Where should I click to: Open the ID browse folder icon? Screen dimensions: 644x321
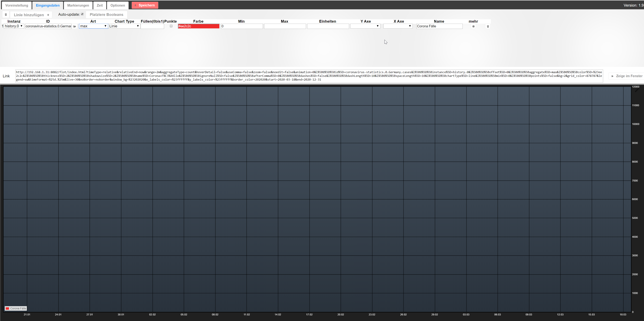[75, 26]
